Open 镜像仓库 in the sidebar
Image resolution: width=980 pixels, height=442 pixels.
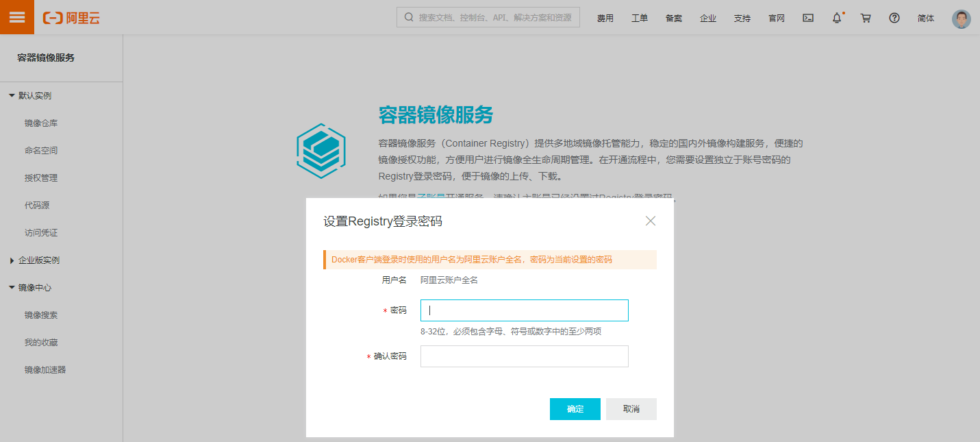[x=41, y=123]
